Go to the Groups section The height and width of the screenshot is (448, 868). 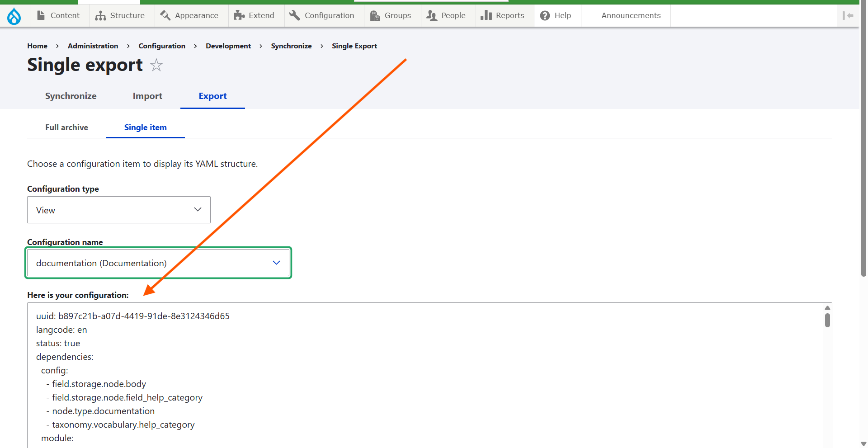(x=391, y=16)
